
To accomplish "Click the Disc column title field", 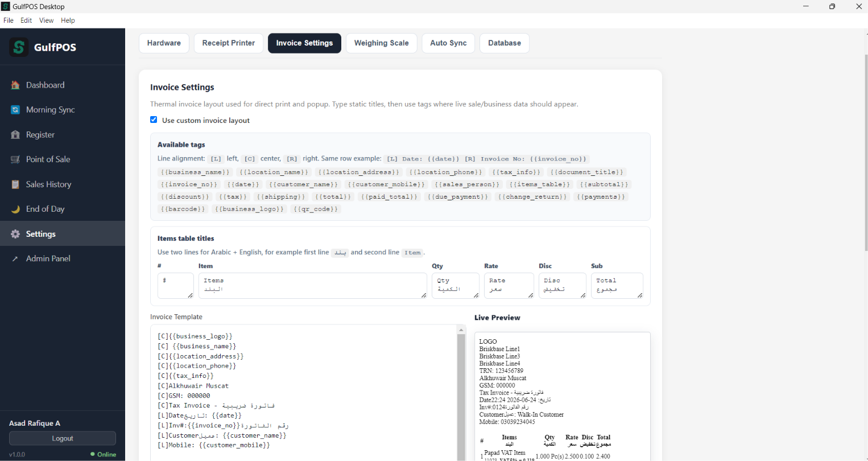I will pyautogui.click(x=562, y=286).
